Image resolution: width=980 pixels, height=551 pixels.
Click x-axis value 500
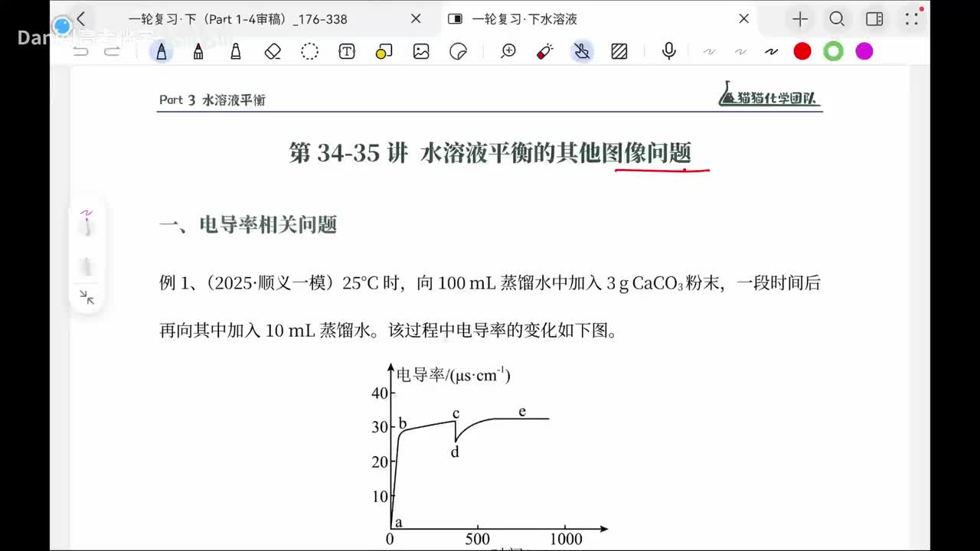[478, 538]
